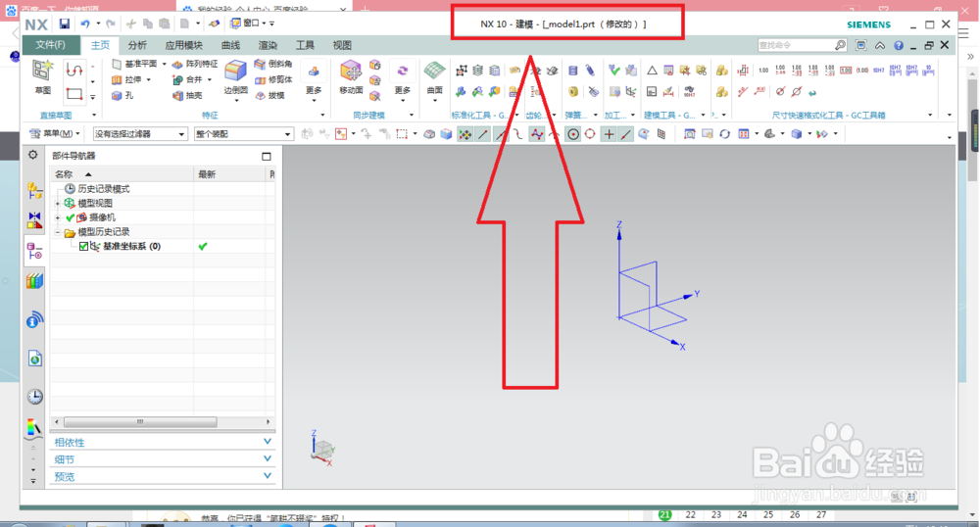This screenshot has width=980, height=527.
Task: Click the 最新 column header
Action: pos(230,174)
